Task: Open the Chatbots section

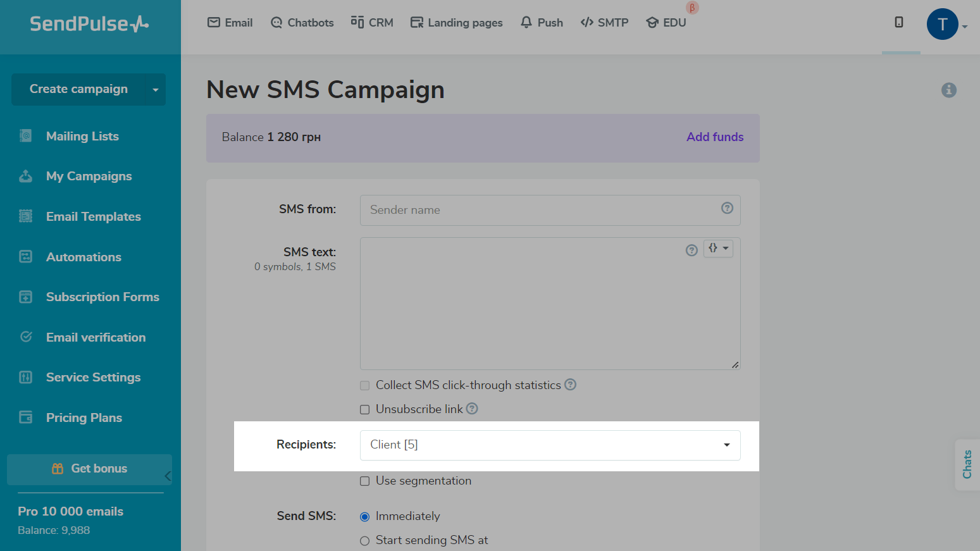Action: pyautogui.click(x=302, y=23)
